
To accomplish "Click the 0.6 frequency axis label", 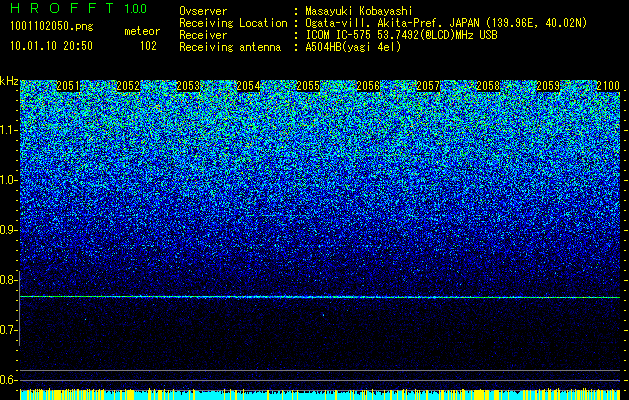I will click(9, 380).
